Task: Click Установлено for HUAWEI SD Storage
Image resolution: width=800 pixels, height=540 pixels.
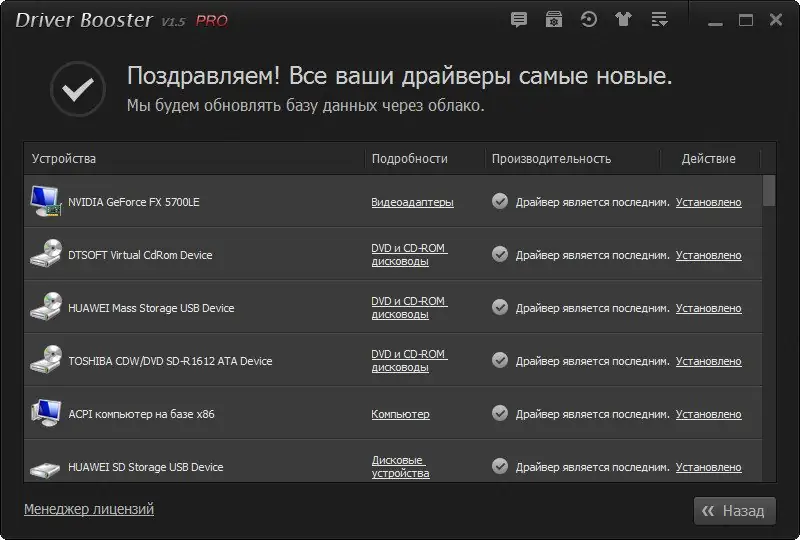Action: tap(709, 467)
